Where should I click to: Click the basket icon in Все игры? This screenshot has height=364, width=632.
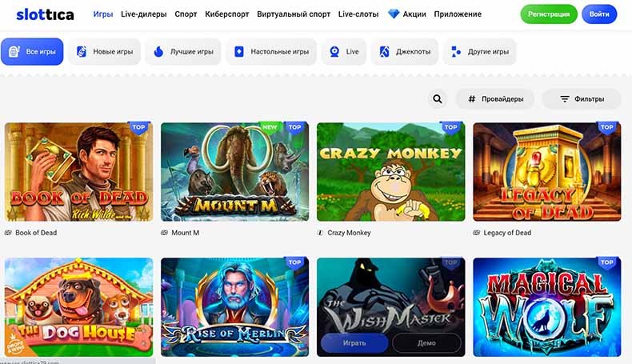point(14,51)
